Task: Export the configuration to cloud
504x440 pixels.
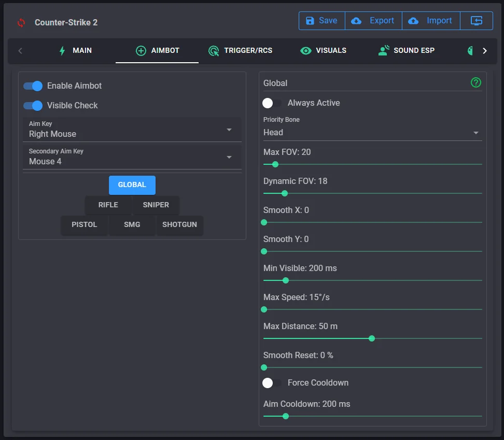Action: click(x=373, y=21)
